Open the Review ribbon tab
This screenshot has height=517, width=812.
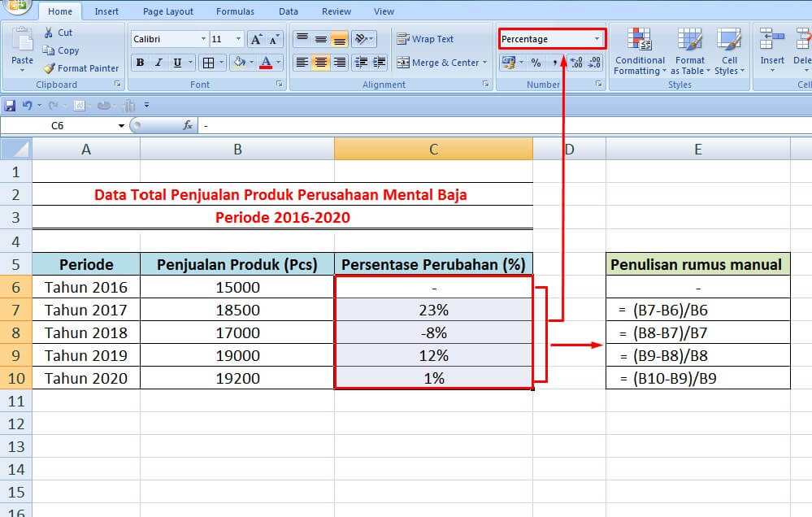pyautogui.click(x=336, y=11)
